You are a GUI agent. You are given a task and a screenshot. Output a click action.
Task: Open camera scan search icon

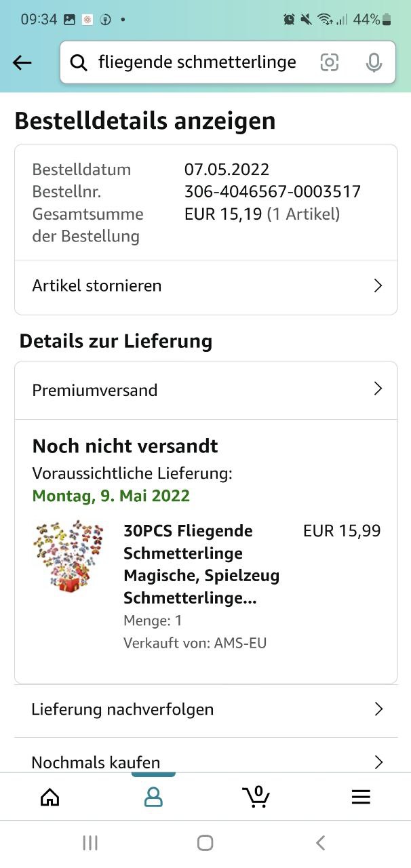tap(330, 63)
